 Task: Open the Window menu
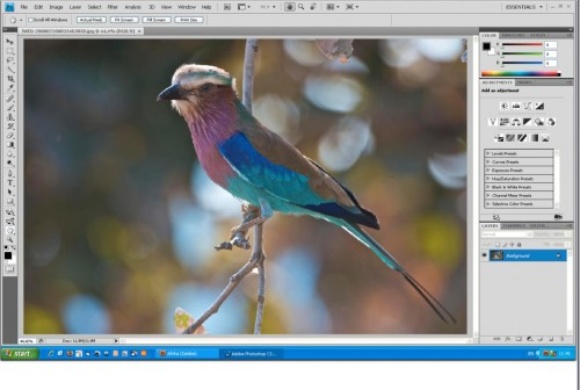[186, 7]
